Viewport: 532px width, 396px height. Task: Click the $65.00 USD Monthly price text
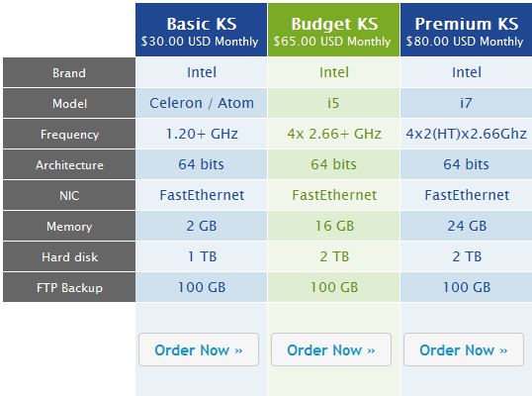pyautogui.click(x=332, y=42)
